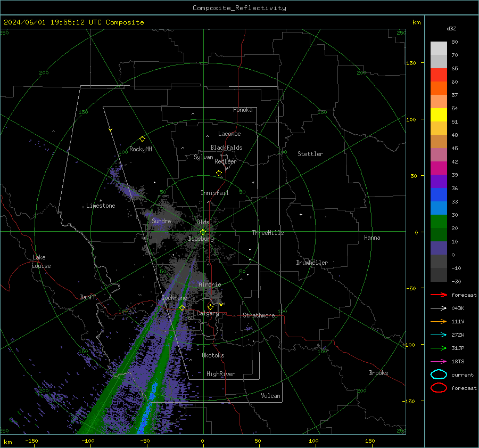Image resolution: width=479 pixels, height=448 pixels.
Task: Click the purple 36–39 dBZ swatch
Action: tap(439, 182)
